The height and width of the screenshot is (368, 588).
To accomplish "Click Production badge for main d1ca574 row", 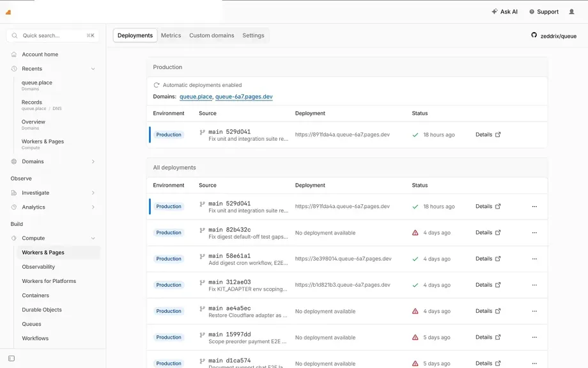I will point(169,363).
